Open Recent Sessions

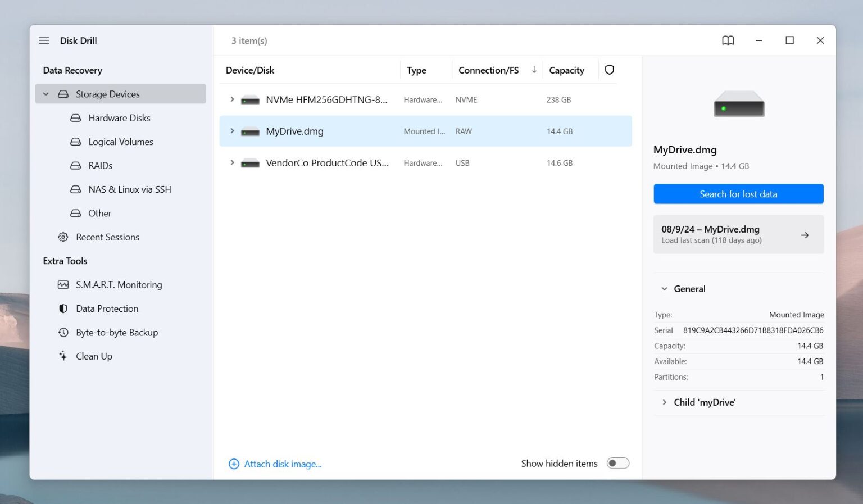(x=107, y=237)
